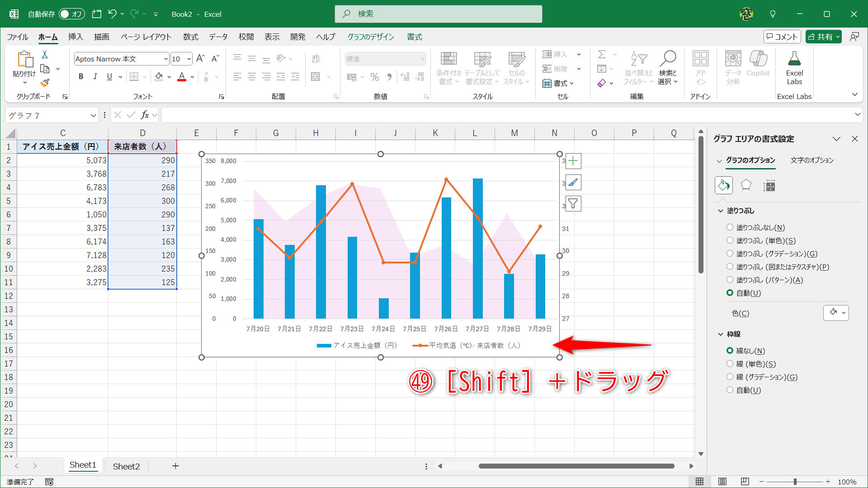This screenshot has width=868, height=488.
Task: Open the font size dropdown
Action: click(x=189, y=59)
